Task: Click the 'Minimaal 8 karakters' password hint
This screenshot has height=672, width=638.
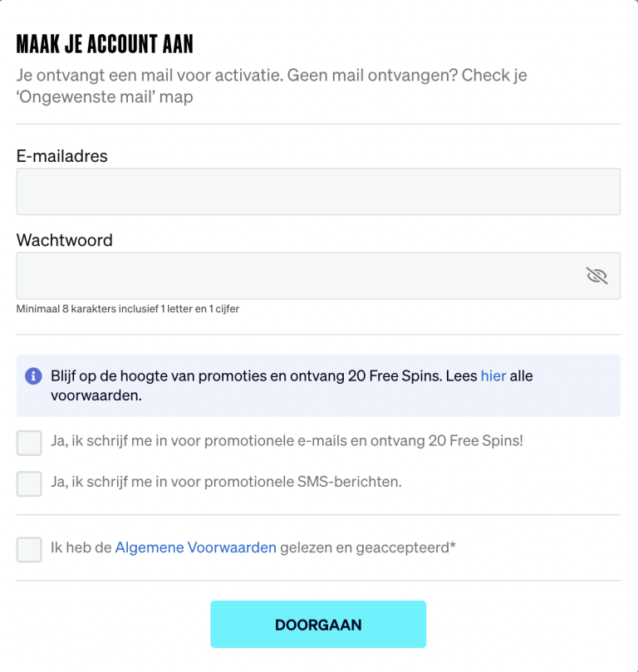Action: (128, 309)
